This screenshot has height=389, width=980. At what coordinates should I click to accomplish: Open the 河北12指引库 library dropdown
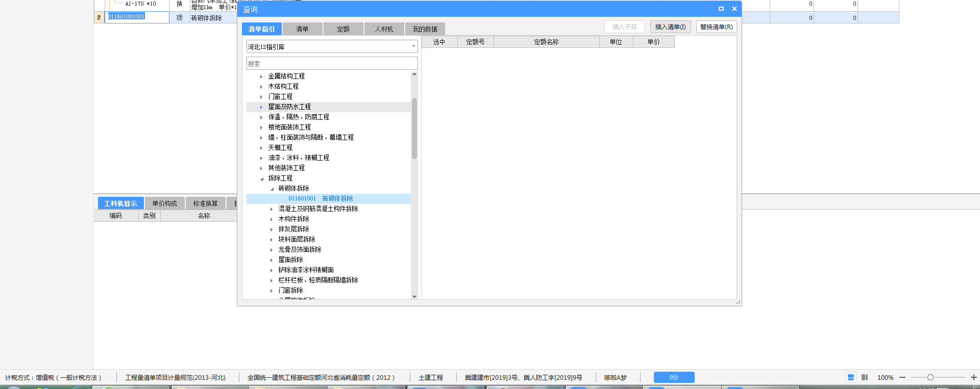[413, 46]
